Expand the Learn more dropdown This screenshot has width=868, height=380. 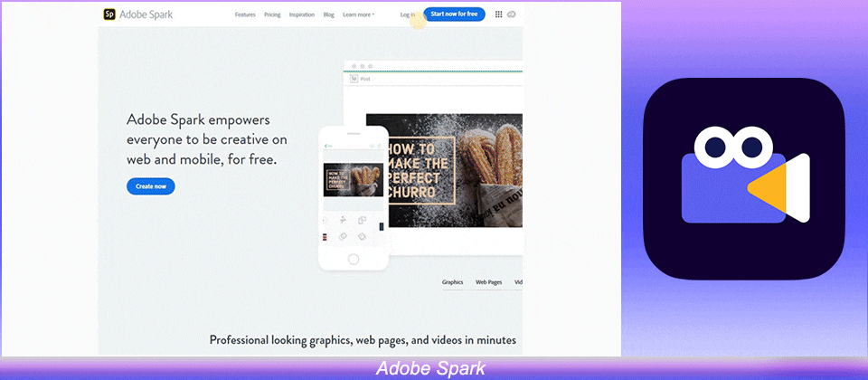359,15
